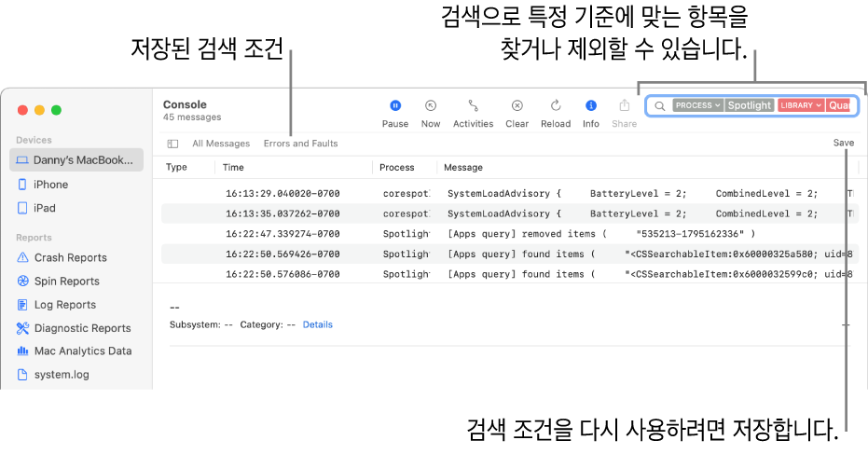Select Danny's MacBook device
Viewport: 868px width, 454px height.
(x=76, y=160)
